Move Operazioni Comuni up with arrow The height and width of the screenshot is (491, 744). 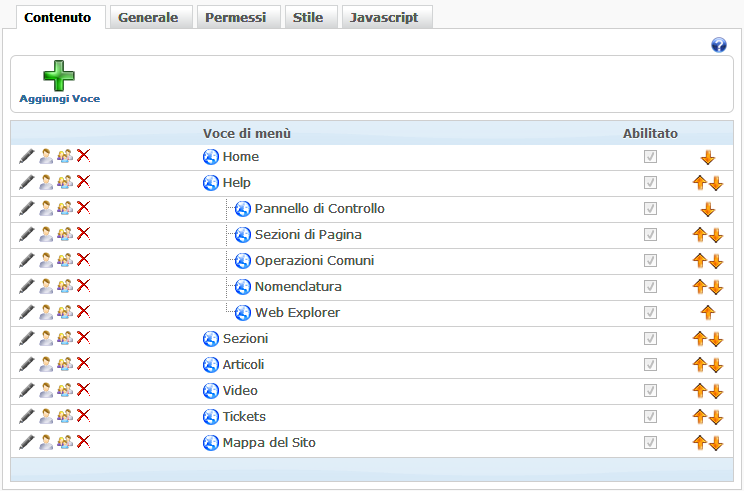(699, 260)
